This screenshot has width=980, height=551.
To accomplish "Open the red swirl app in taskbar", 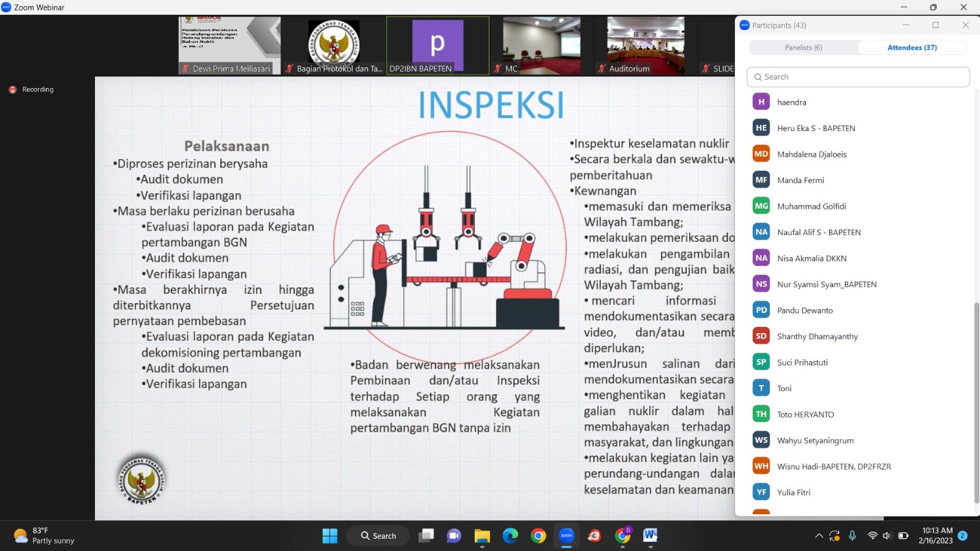I will tap(594, 536).
